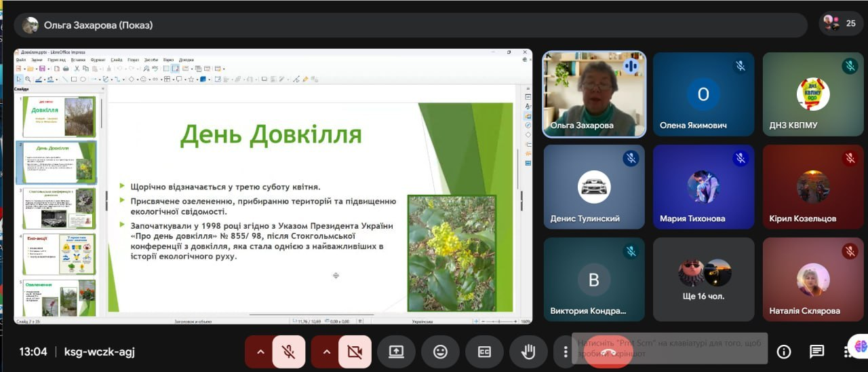Open more options three-dot menu

[565, 352]
